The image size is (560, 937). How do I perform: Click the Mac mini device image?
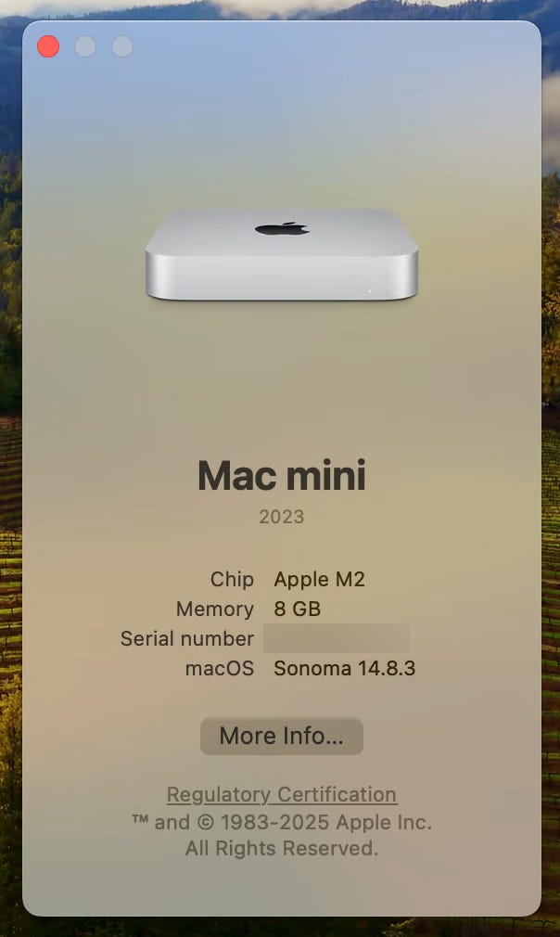281,254
